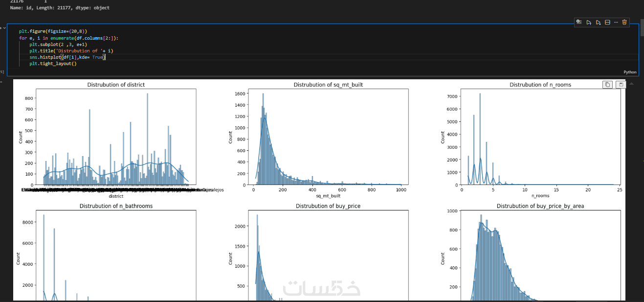Save plot image via output save icon
The width and height of the screenshot is (644, 302).
pyautogui.click(x=621, y=85)
